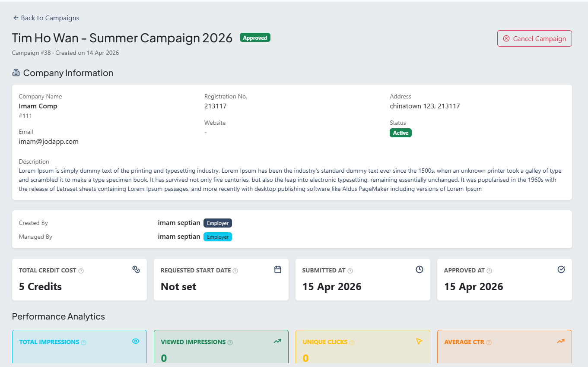Viewport: 588px width, 367px height.
Task: Click help icon next to Requested Start Date
Action: (x=235, y=271)
